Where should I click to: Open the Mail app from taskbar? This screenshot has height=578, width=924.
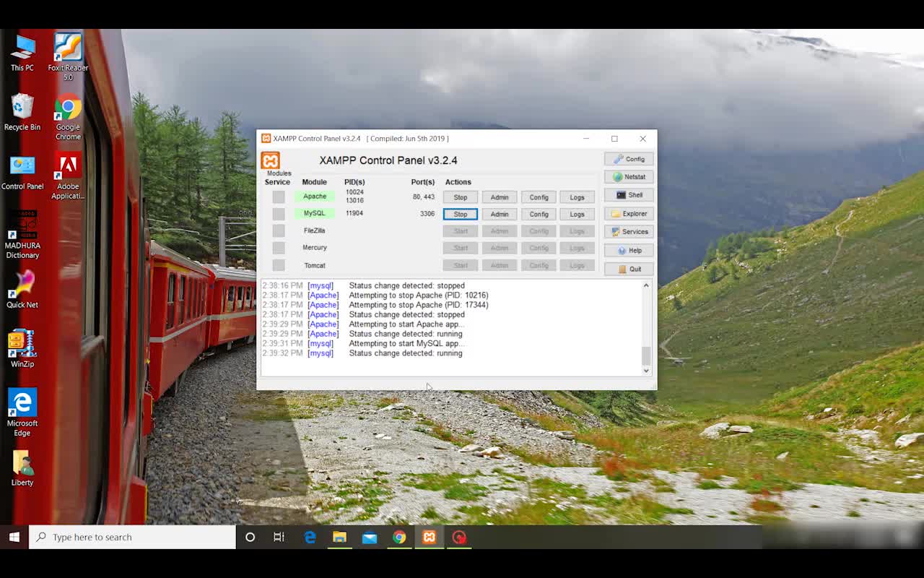(370, 537)
